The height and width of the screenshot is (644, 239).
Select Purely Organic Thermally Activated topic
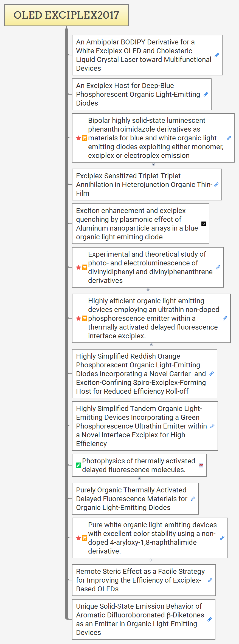(x=132, y=499)
